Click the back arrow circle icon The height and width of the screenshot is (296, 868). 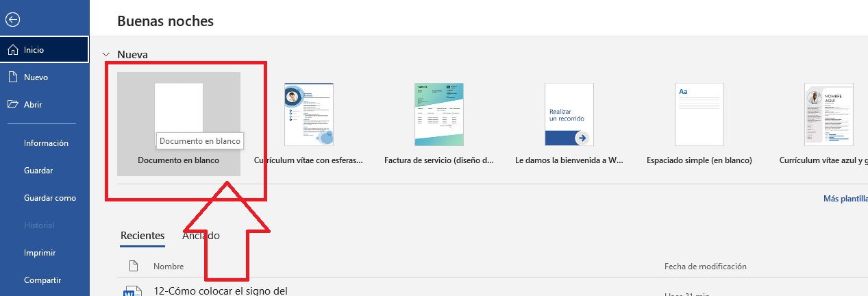click(x=12, y=20)
